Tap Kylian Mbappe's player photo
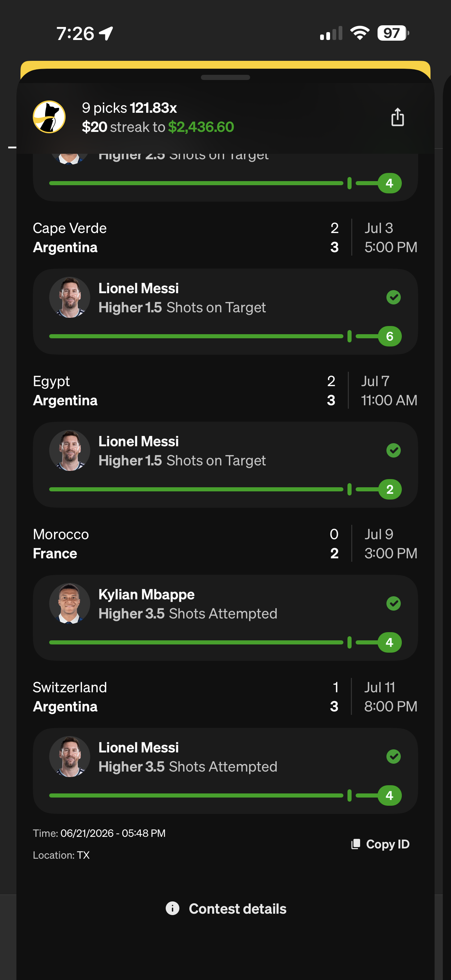 point(70,603)
